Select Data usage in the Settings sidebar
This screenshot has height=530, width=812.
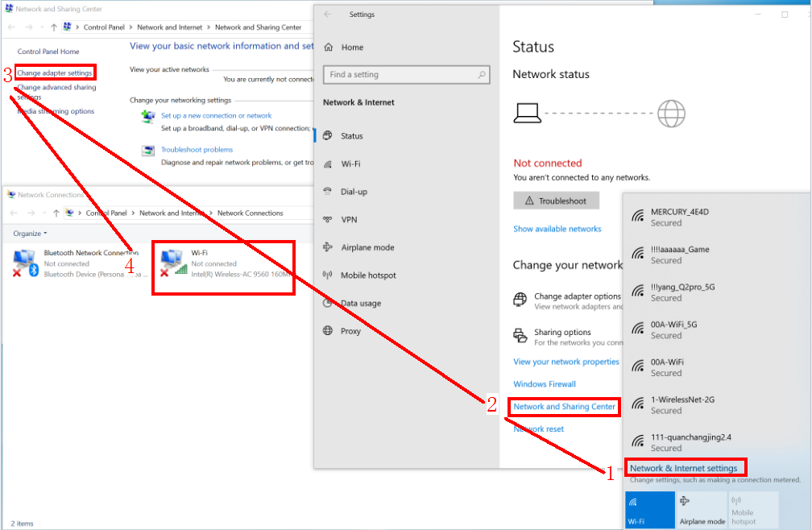tap(360, 303)
